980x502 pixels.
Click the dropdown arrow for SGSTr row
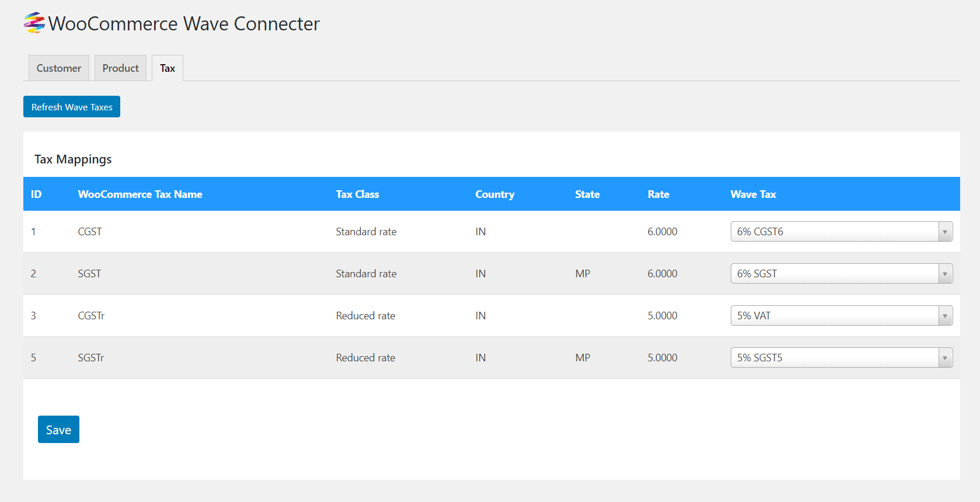(945, 358)
